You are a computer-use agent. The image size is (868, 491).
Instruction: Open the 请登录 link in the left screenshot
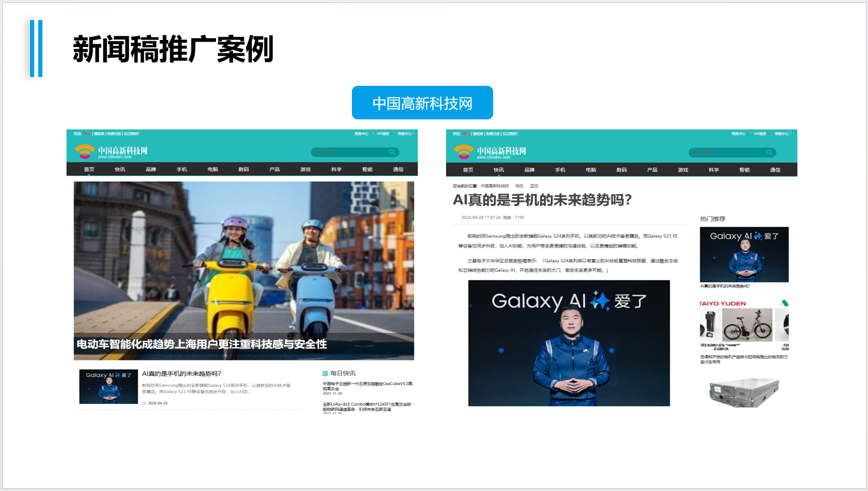99,134
